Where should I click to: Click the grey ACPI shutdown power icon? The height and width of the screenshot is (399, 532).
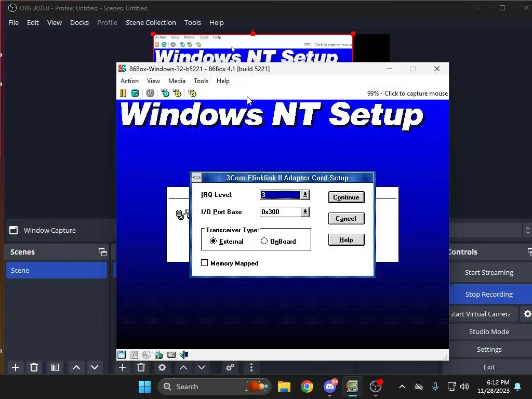coord(150,93)
